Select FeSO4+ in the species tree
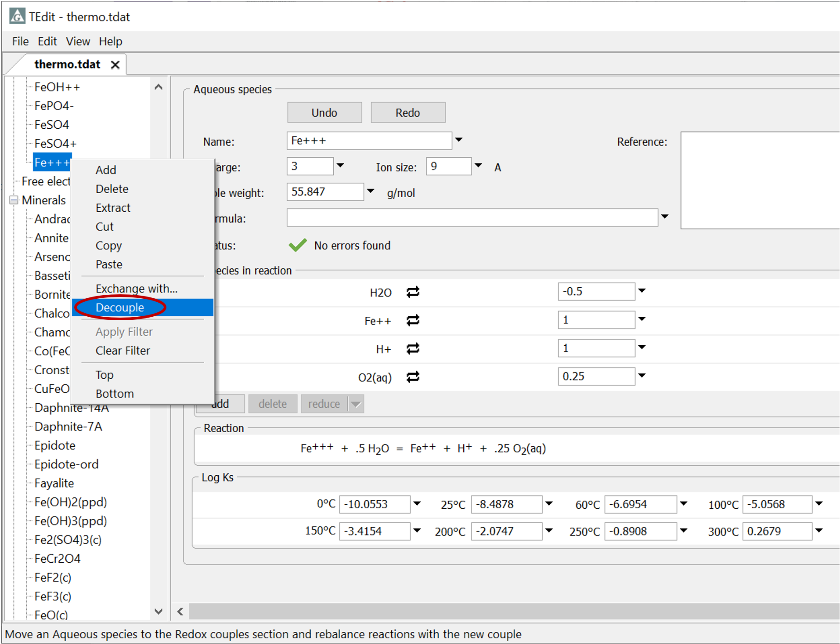This screenshot has width=840, height=644. coord(56,144)
